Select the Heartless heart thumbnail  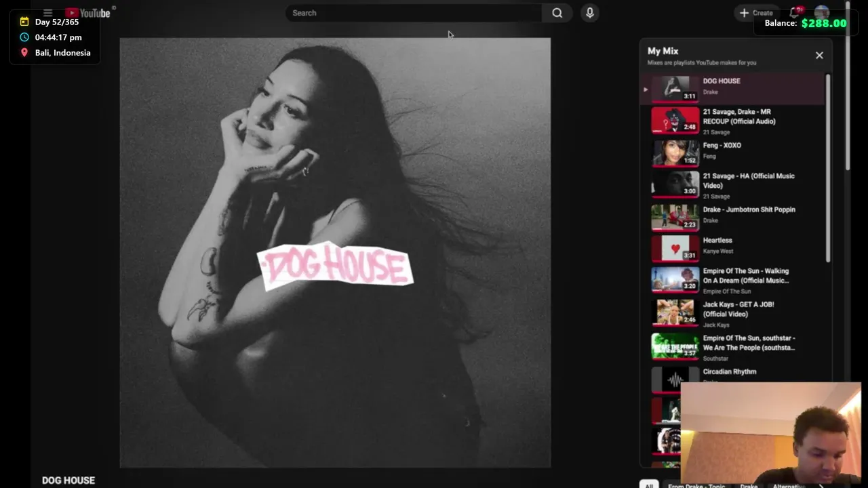pyautogui.click(x=675, y=248)
